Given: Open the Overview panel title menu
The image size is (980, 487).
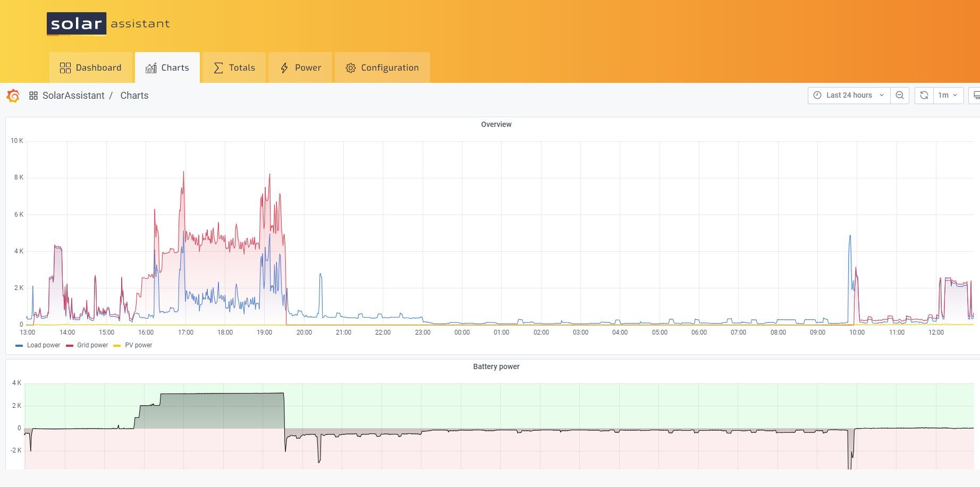Looking at the screenshot, I should pos(496,124).
